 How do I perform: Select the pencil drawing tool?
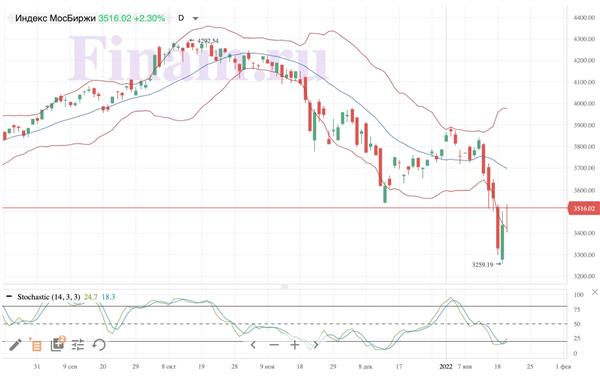coord(15,345)
